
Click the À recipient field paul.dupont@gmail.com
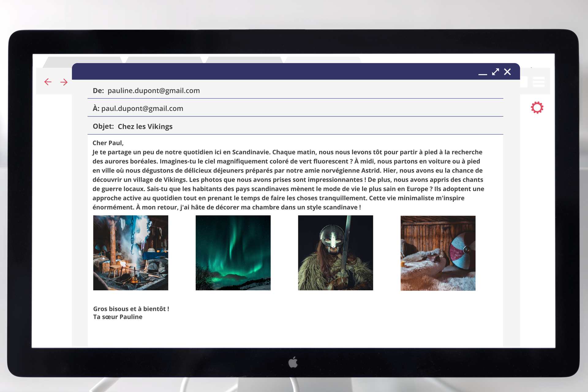click(142, 108)
